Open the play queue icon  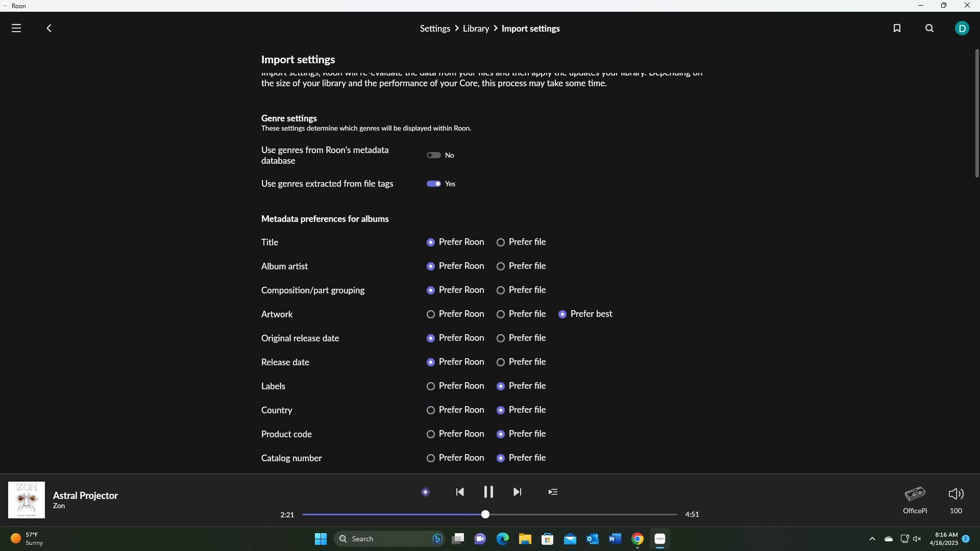553,492
